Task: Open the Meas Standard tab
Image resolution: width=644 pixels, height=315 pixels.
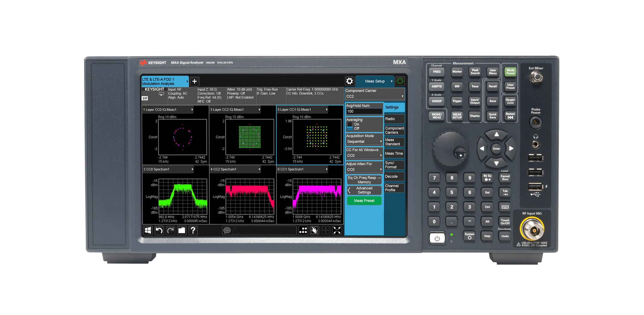Action: pyautogui.click(x=394, y=142)
